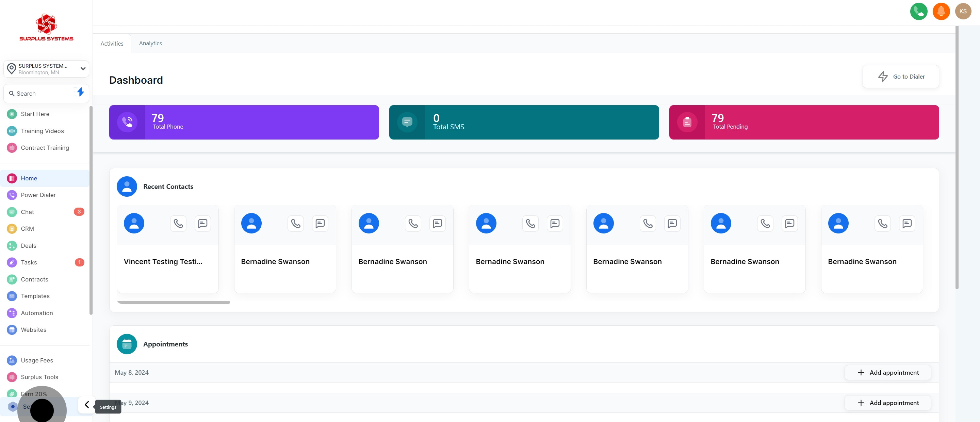
Task: Click the Power Dialer sidebar icon
Action: (12, 195)
